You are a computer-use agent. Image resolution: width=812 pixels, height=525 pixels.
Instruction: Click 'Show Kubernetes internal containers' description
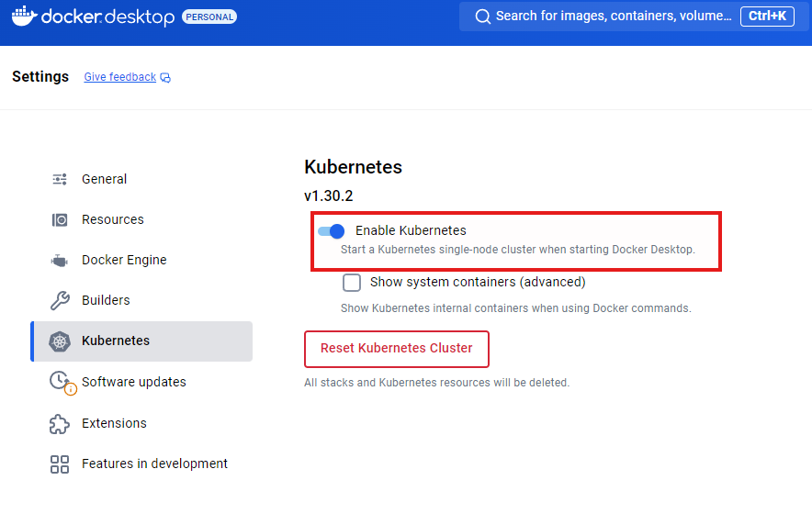[516, 308]
